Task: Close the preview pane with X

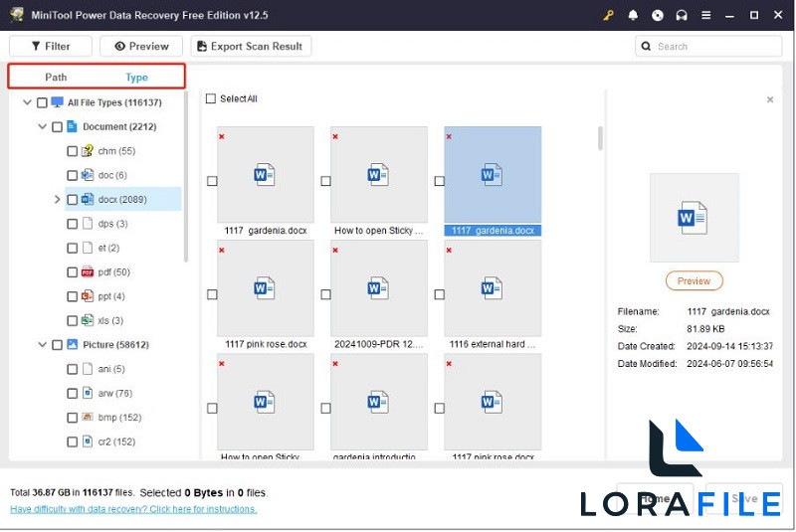Action: (x=769, y=99)
